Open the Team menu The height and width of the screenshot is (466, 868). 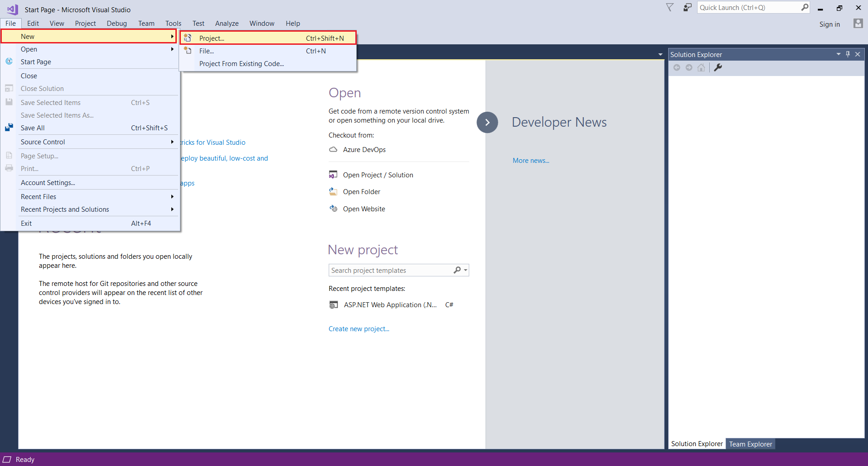(146, 23)
